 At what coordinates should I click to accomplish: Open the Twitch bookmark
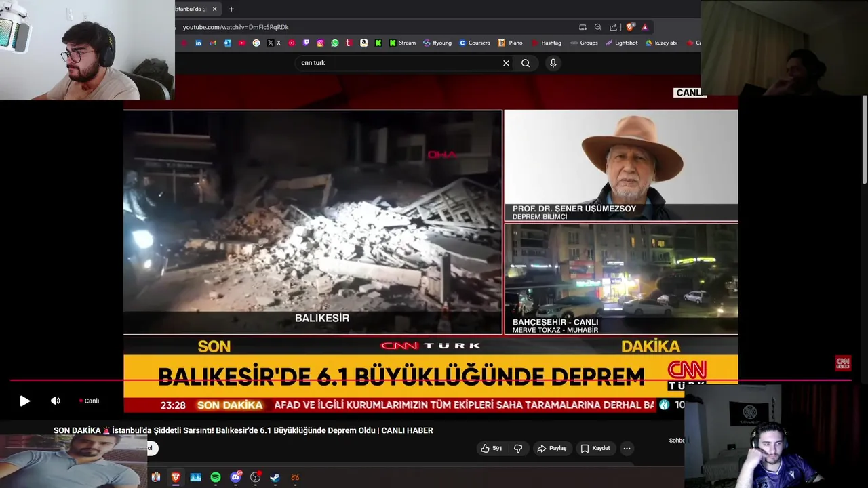(x=306, y=43)
